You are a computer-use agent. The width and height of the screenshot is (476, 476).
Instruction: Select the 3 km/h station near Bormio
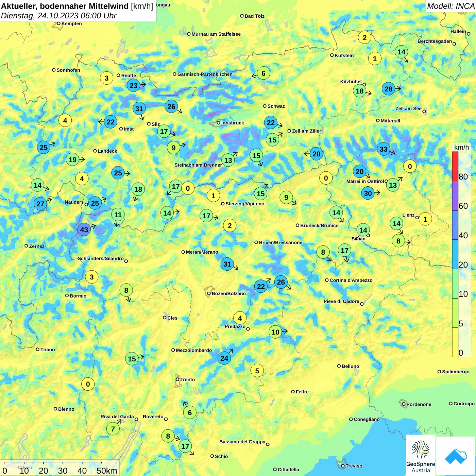click(x=91, y=277)
